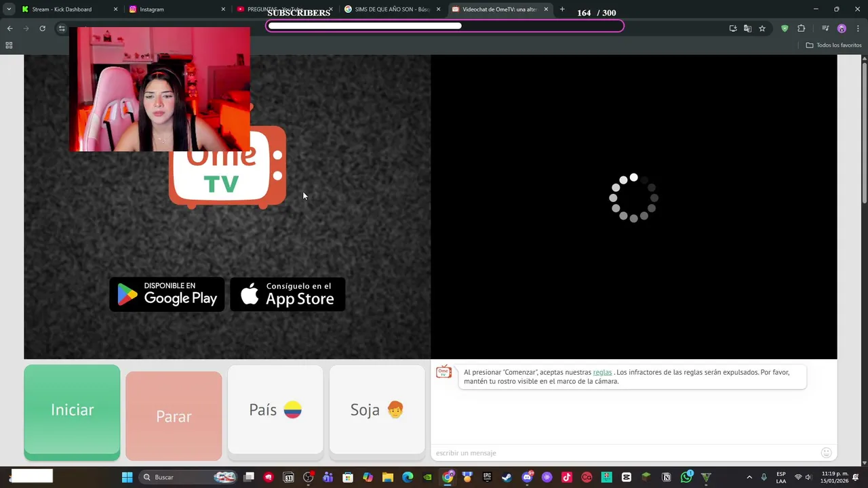Click the Parar button
The image size is (868, 488).
[x=174, y=416]
